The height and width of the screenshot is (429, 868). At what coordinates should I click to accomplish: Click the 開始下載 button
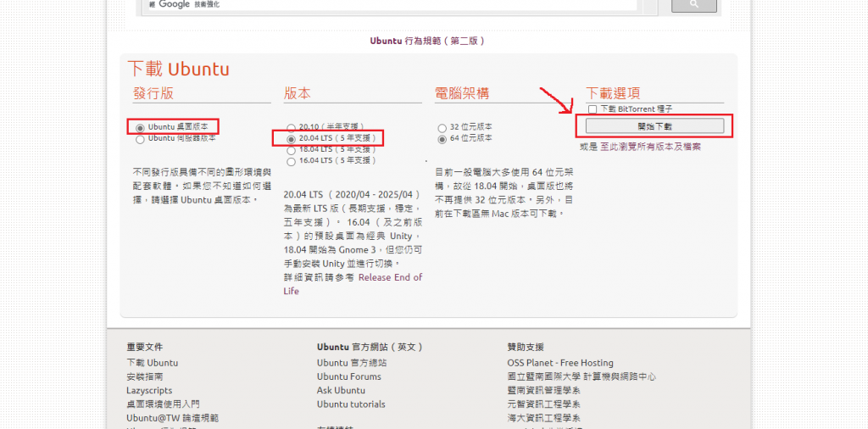pos(654,126)
